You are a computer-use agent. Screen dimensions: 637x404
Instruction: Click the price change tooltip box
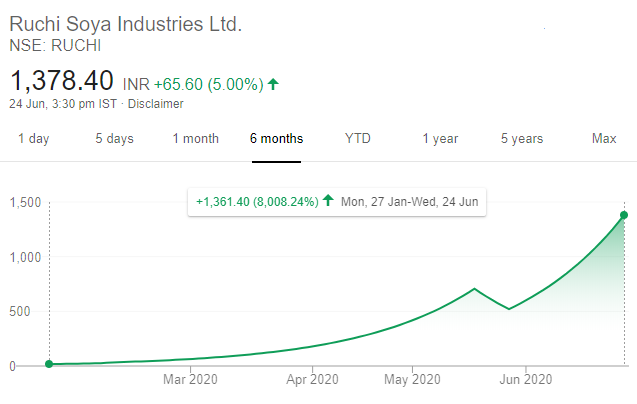pos(337,202)
